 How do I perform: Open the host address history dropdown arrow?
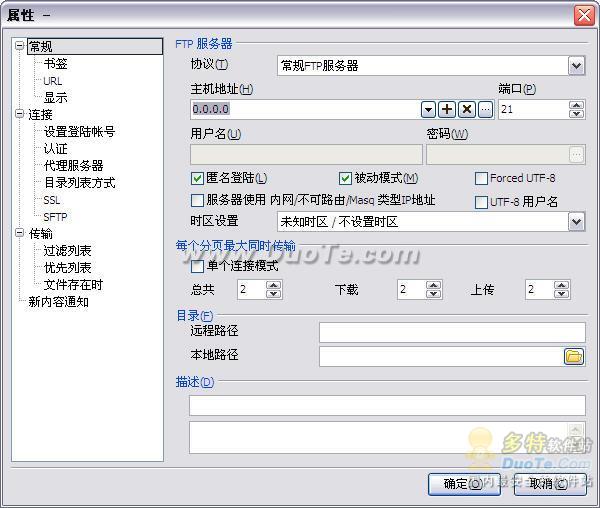[429, 110]
